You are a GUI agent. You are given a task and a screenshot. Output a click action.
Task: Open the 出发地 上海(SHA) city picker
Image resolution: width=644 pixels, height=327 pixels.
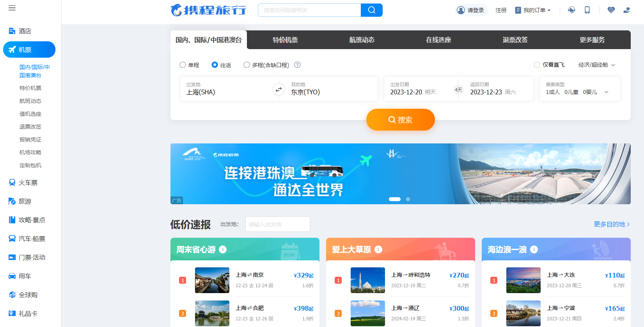226,89
